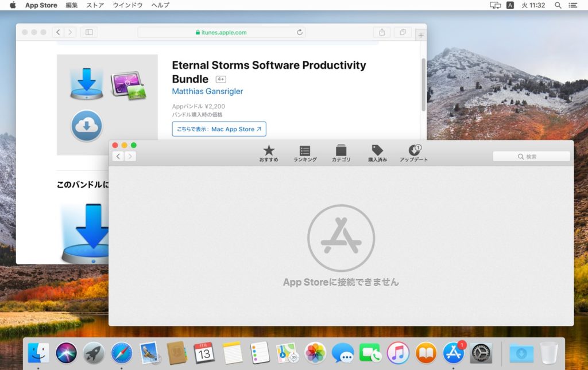This screenshot has width=588, height=370.
Task: Show Safari tab overview
Action: 403,33
